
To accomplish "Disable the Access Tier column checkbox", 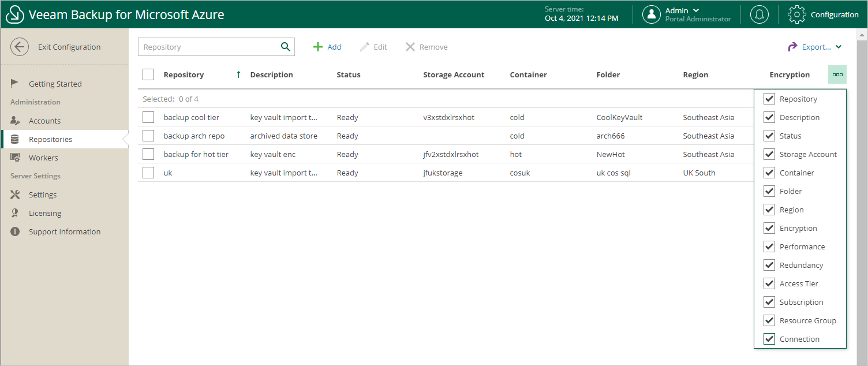I will pos(769,283).
